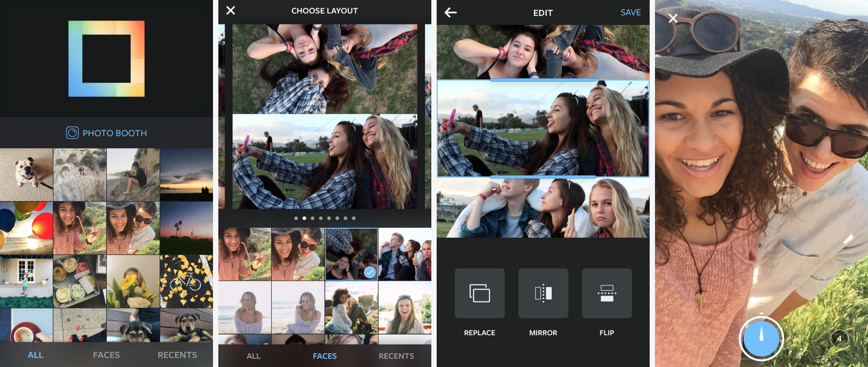Select RECENTS tab in Choose Layout screen
The width and height of the screenshot is (868, 367).
tap(396, 356)
